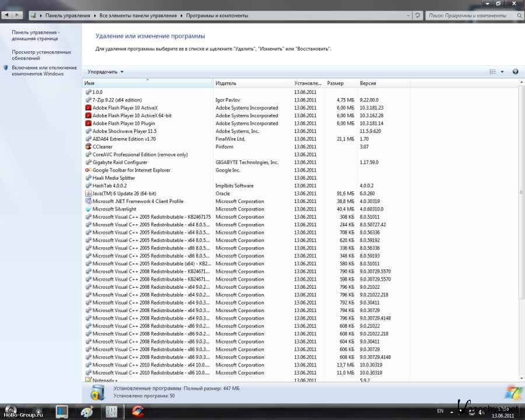Click the refresh icon beside the address bar
525x420 pixels.
[418, 15]
